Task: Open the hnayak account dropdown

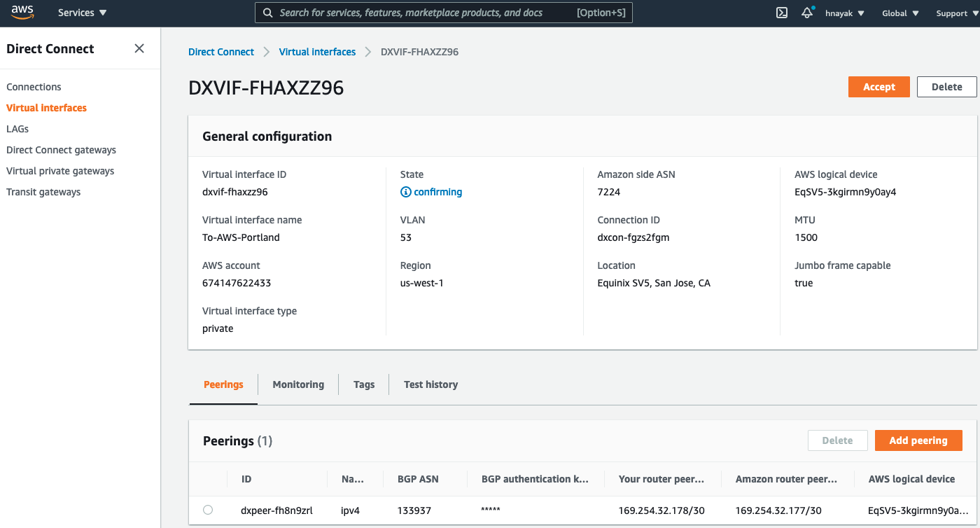Action: 844,13
